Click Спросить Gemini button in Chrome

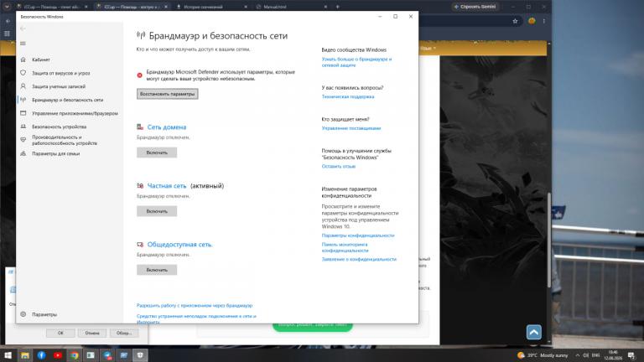[x=475, y=7]
